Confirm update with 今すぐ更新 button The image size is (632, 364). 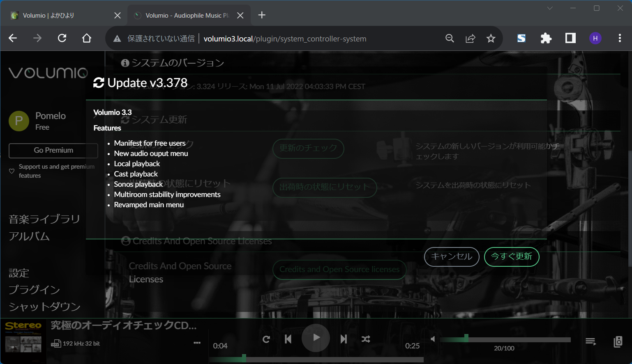[x=512, y=256]
